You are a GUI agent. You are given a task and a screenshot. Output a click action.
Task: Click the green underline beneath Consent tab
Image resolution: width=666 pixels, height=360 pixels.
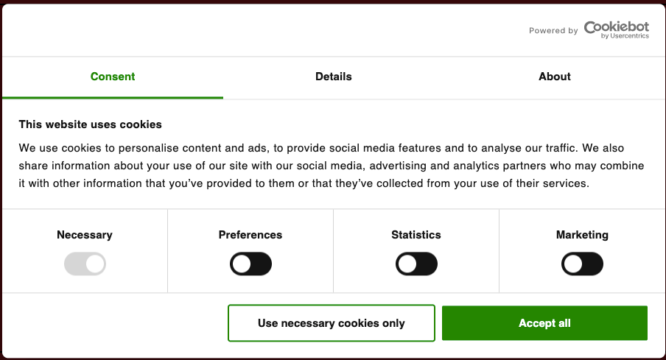click(x=113, y=98)
